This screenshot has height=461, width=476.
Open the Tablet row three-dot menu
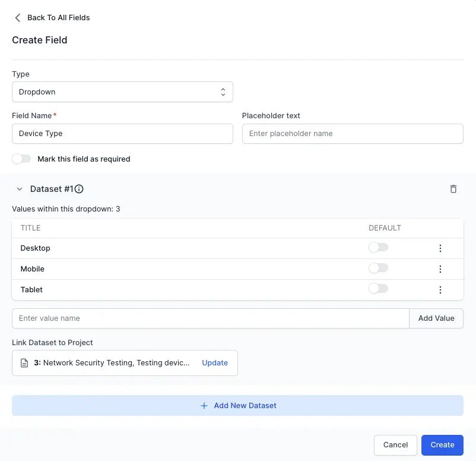pos(440,290)
